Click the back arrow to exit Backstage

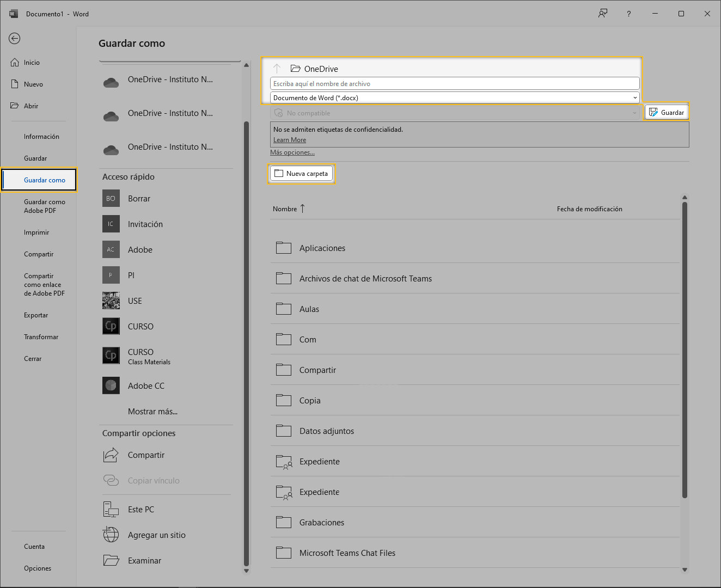click(x=15, y=38)
